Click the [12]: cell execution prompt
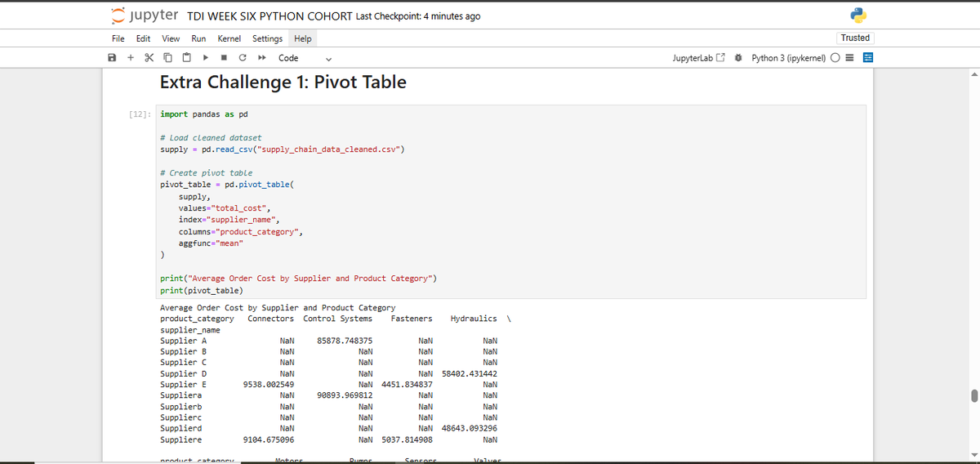 140,114
